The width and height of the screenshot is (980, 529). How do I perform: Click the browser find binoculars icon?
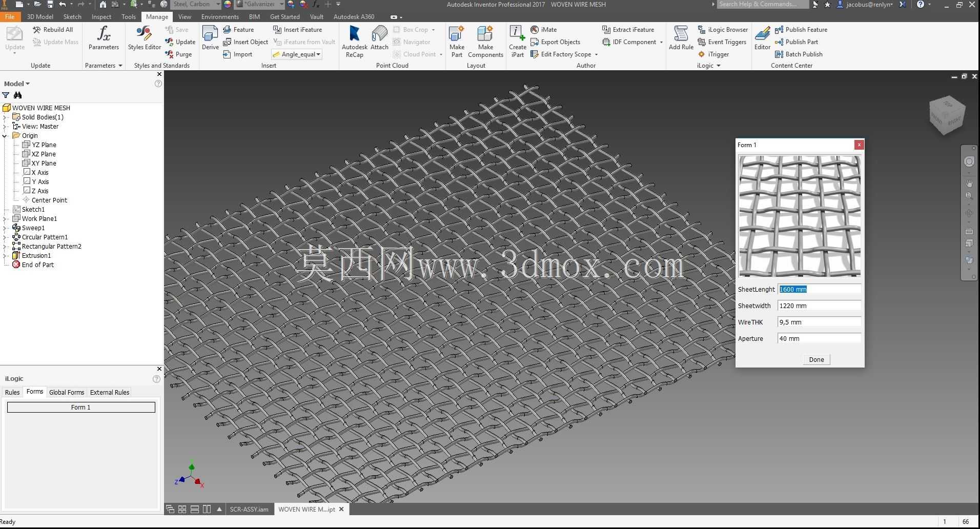point(18,95)
